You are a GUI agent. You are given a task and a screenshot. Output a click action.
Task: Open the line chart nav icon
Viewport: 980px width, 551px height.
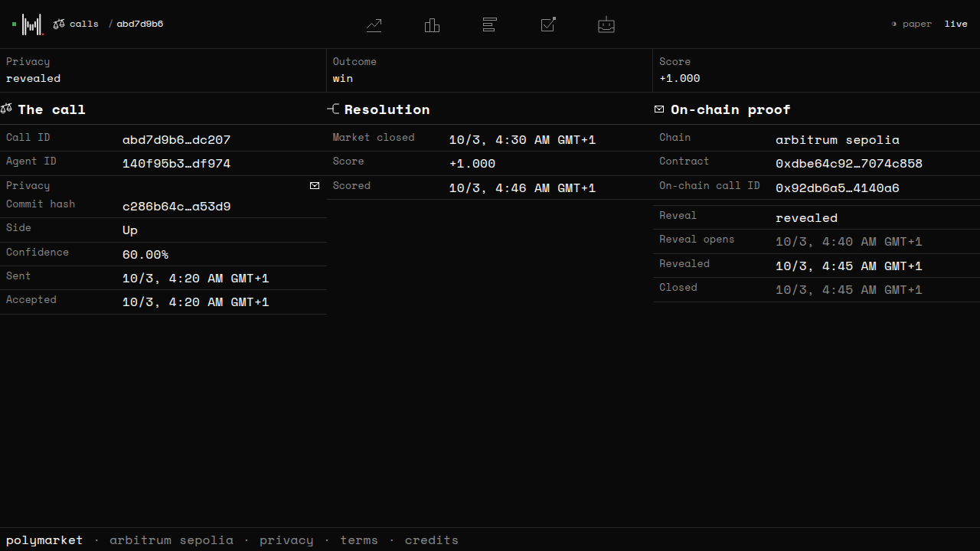pos(374,24)
